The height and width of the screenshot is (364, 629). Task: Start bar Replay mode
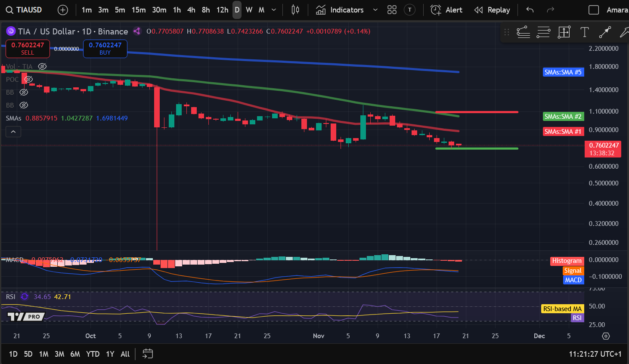point(492,9)
